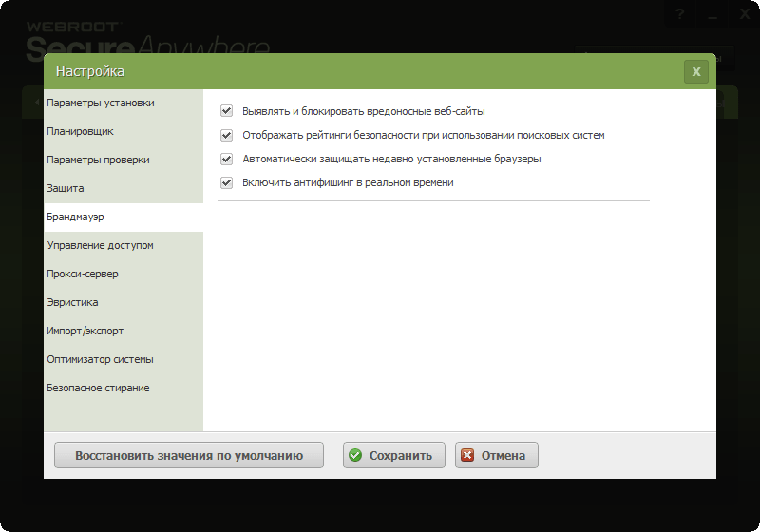Click Отмена button
This screenshot has width=760, height=532.
pyautogui.click(x=497, y=455)
